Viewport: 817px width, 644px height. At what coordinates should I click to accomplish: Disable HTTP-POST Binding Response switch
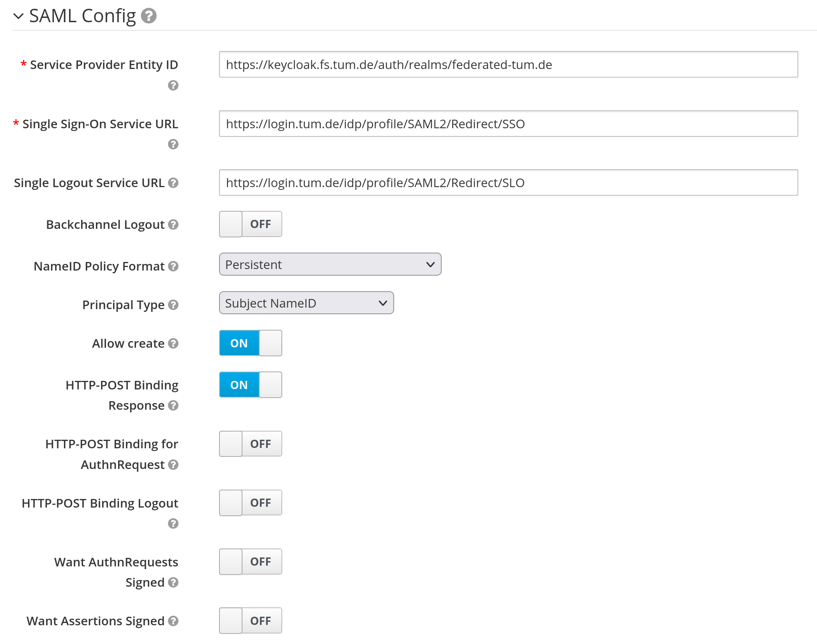(x=250, y=385)
